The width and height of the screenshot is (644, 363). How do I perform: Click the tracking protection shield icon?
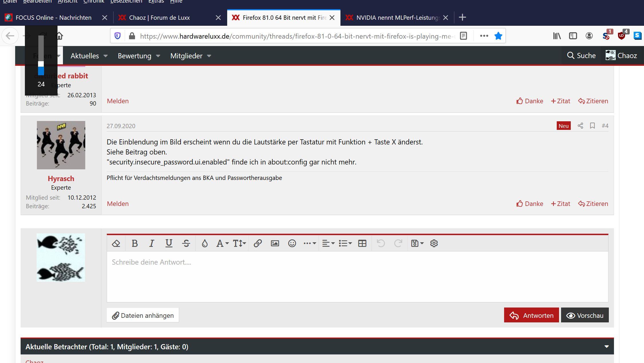click(x=118, y=36)
